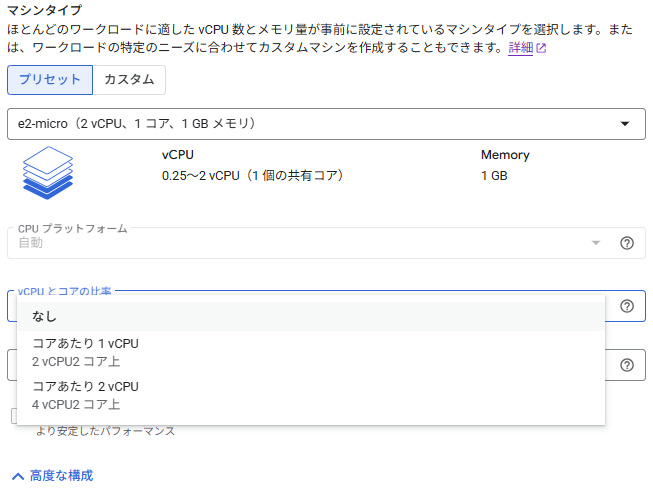Viewport: 653px width, 499px height.
Task: Click the CPU プラットフォーム dropdown arrow
Action: tap(596, 243)
